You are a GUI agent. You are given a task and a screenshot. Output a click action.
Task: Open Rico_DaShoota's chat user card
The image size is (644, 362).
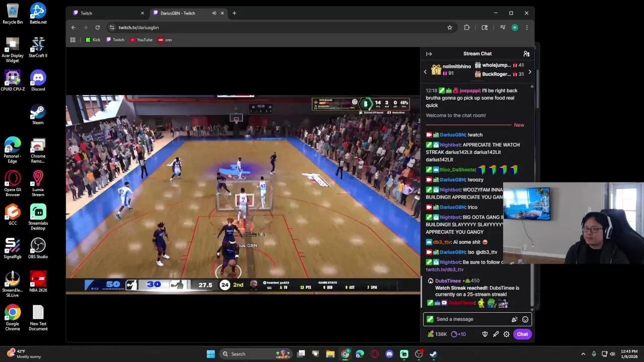457,170
